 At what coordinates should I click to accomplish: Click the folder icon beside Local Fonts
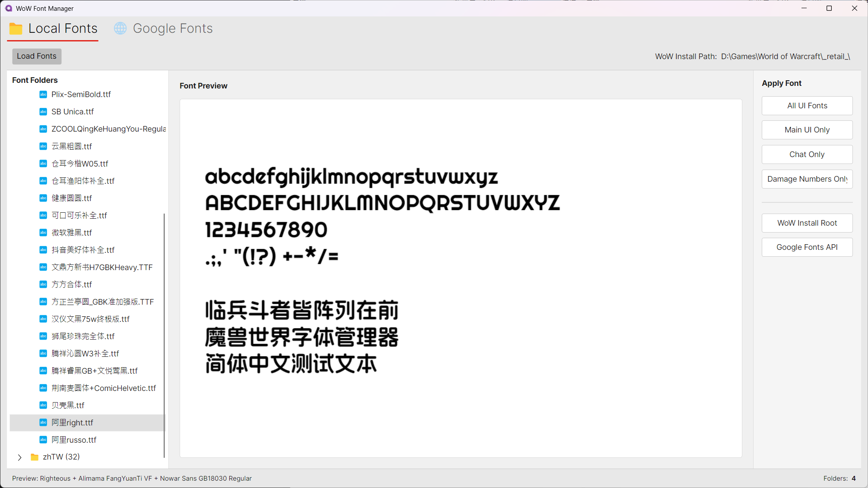(x=16, y=28)
